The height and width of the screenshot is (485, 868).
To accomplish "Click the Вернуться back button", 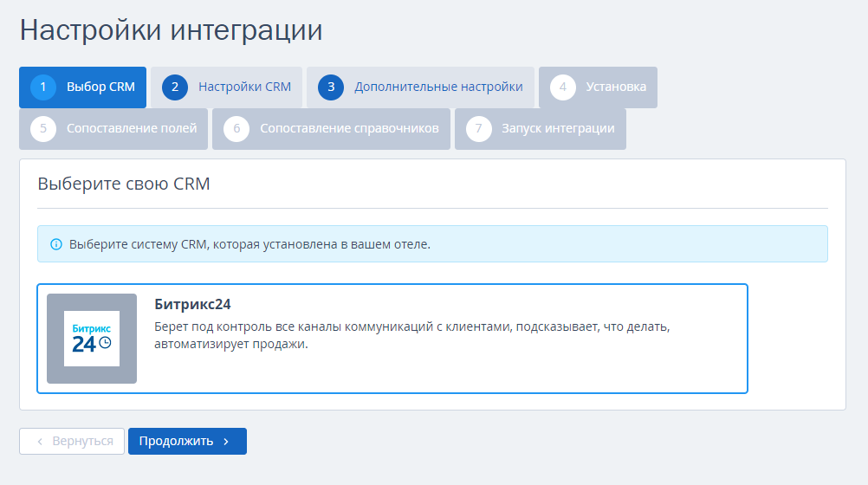I will click(x=72, y=441).
